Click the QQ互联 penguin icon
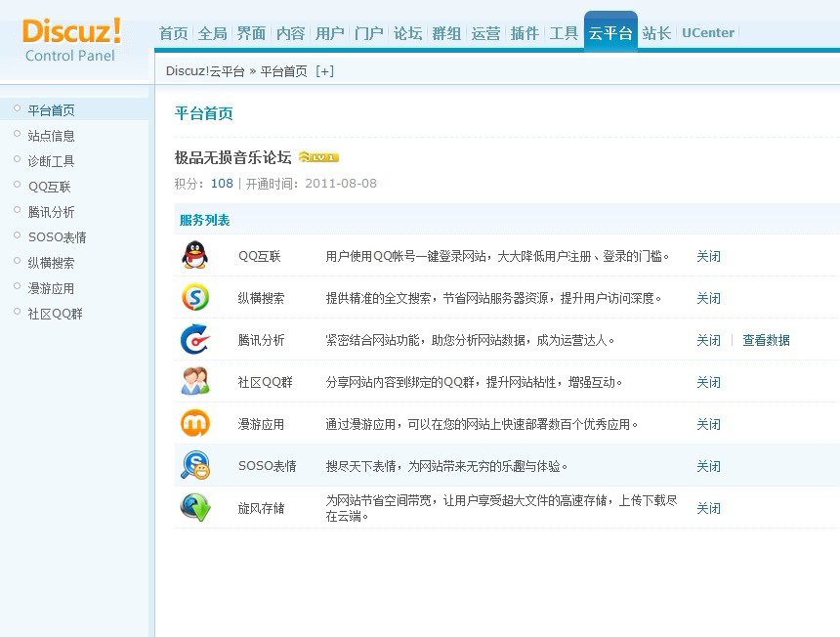Screen dimensions: 840x637 (195, 255)
